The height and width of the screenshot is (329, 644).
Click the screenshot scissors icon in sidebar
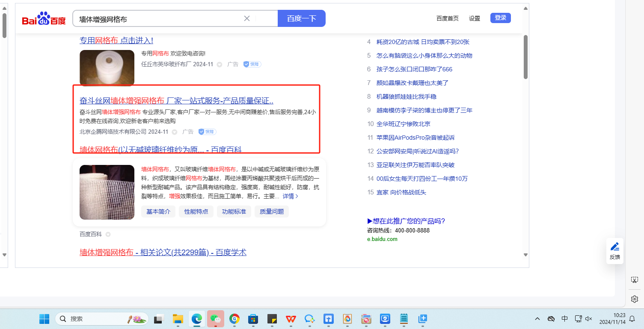point(635,280)
